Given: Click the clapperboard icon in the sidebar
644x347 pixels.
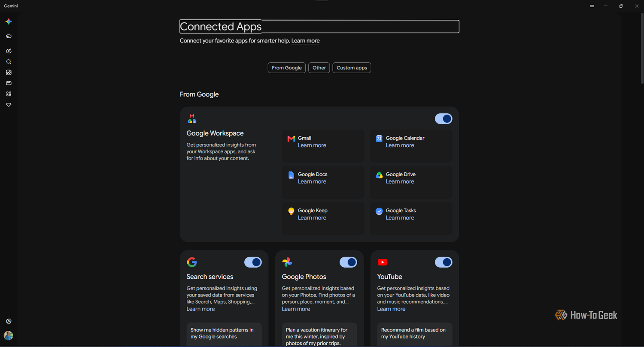Looking at the screenshot, I should 9,83.
